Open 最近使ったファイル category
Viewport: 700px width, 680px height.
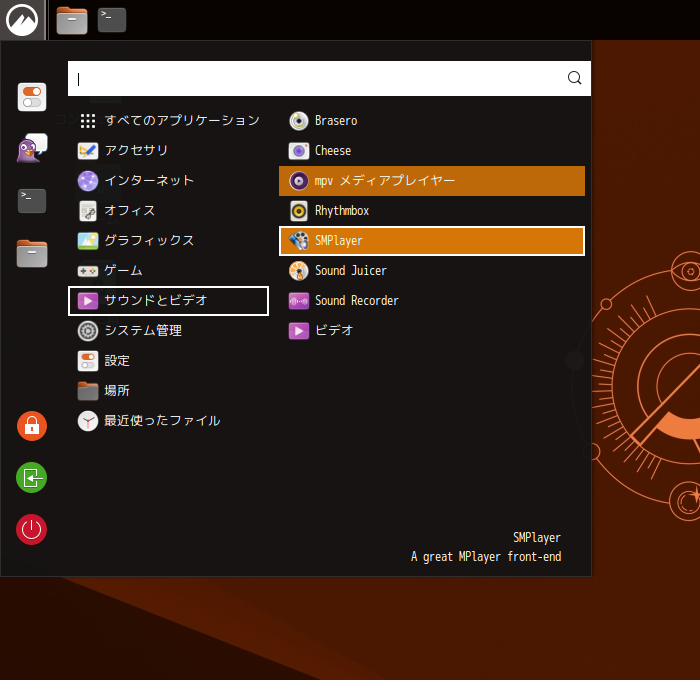pos(169,421)
